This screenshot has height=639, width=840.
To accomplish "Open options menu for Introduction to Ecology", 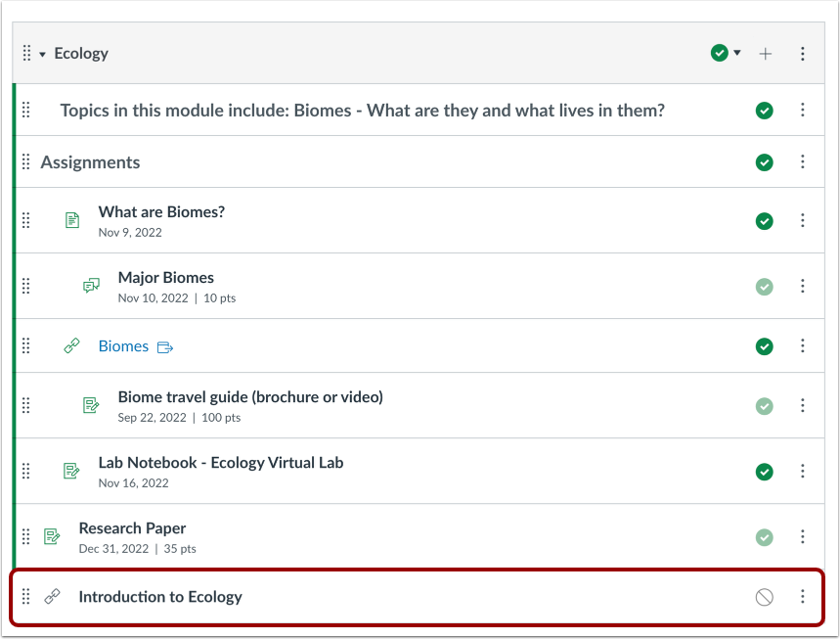I will (803, 597).
